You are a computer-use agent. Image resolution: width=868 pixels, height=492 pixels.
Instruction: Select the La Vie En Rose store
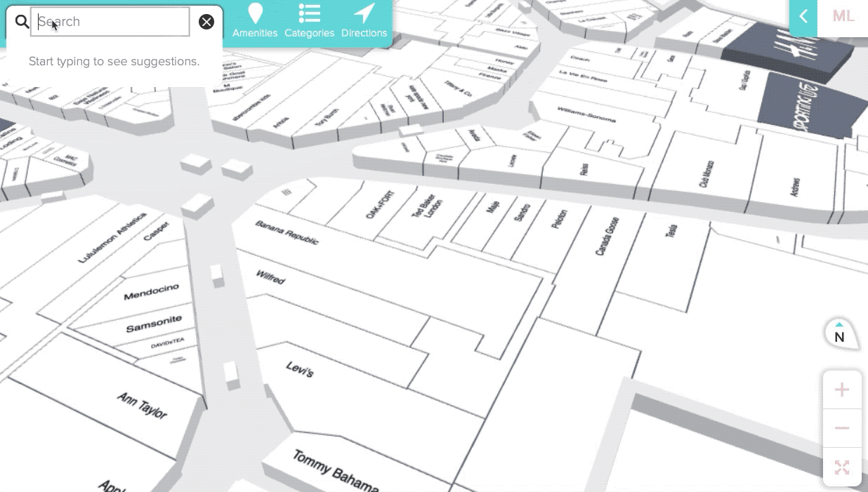(581, 74)
